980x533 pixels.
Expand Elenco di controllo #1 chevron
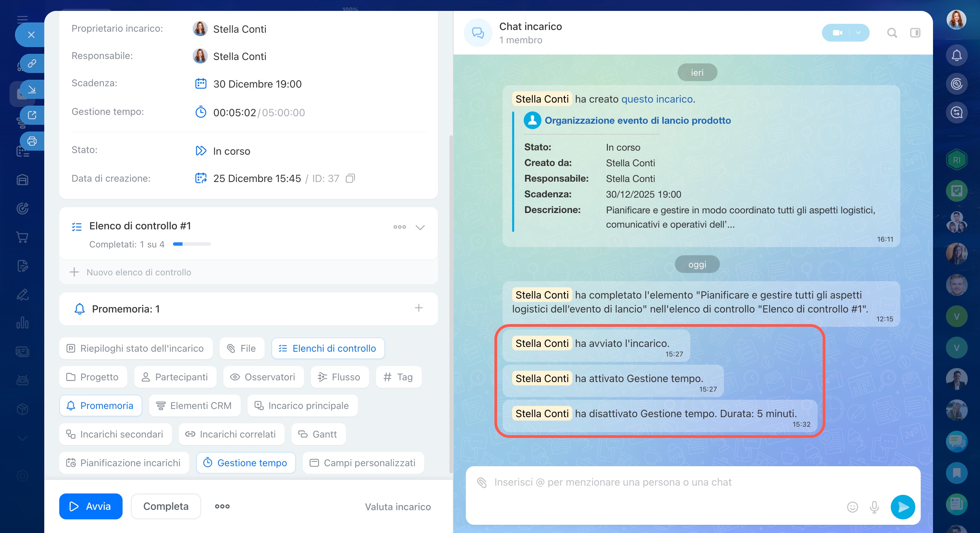[420, 227]
